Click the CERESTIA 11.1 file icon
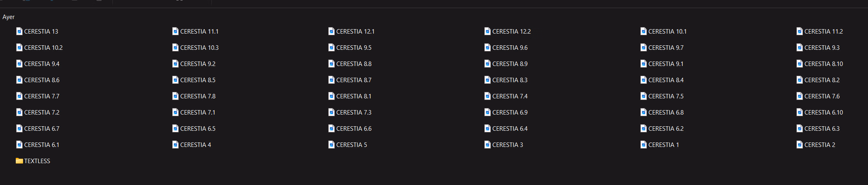Image resolution: width=868 pixels, height=185 pixels. coord(175,31)
